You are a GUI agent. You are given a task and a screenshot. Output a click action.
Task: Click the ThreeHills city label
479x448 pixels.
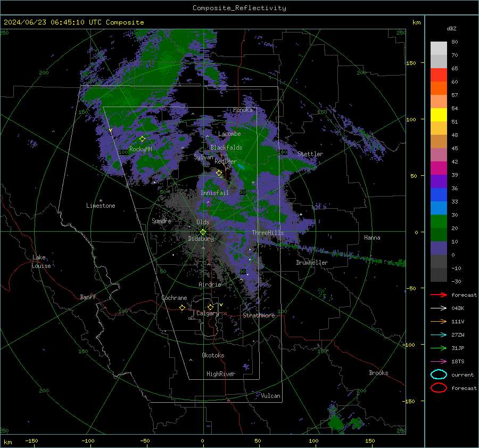268,233
